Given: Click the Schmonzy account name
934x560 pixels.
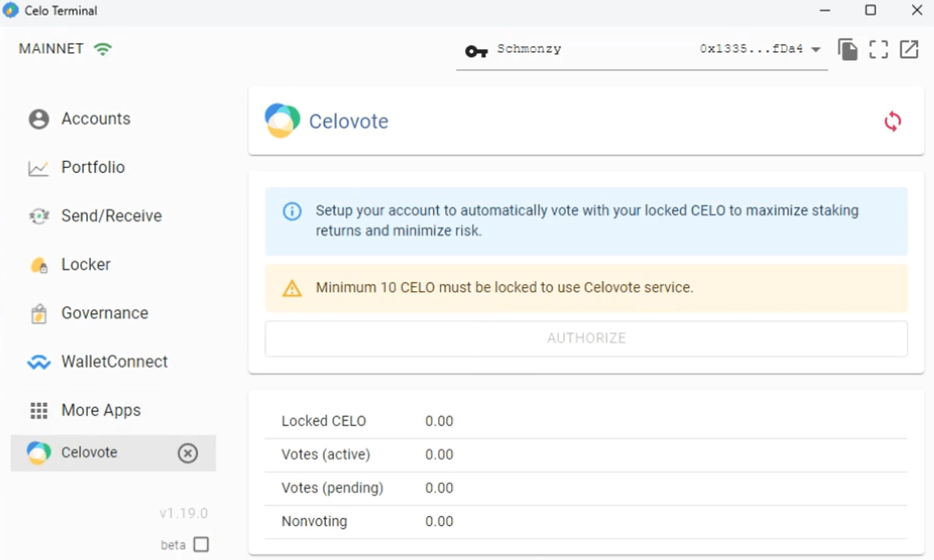Looking at the screenshot, I should point(529,49).
